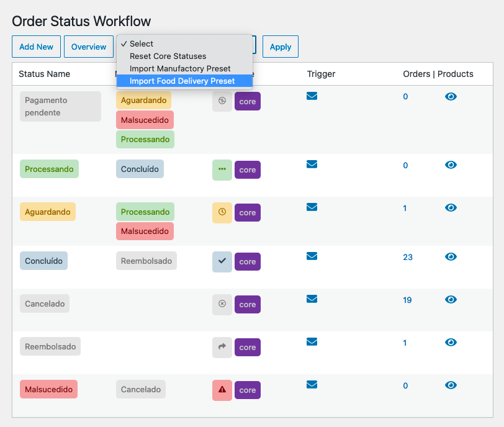This screenshot has width=504, height=427.
Task: Click envelope icon in Reembolsado row
Action: click(312, 341)
